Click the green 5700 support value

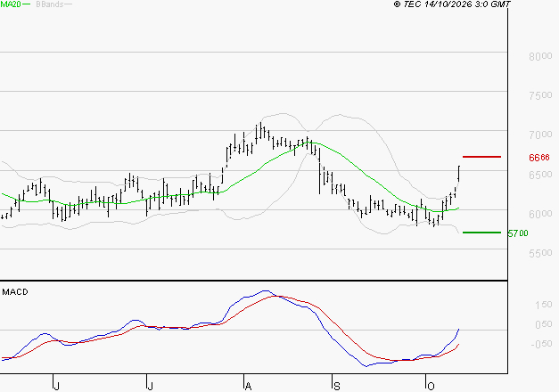click(518, 233)
